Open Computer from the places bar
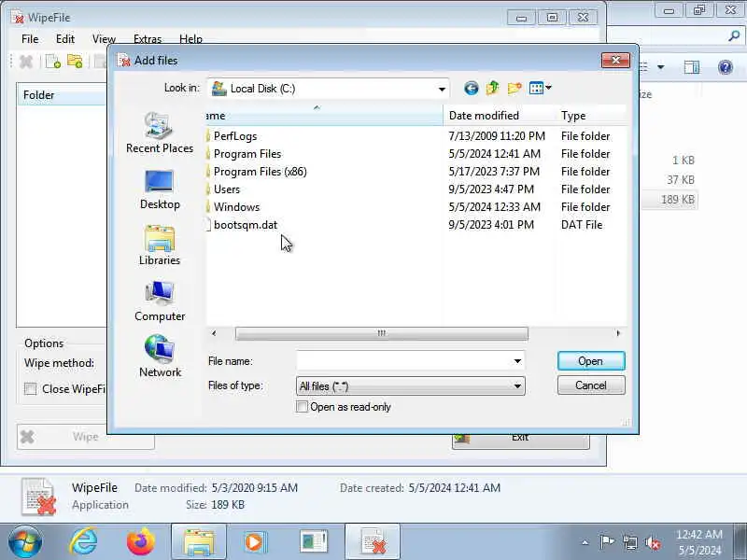 pos(160,301)
